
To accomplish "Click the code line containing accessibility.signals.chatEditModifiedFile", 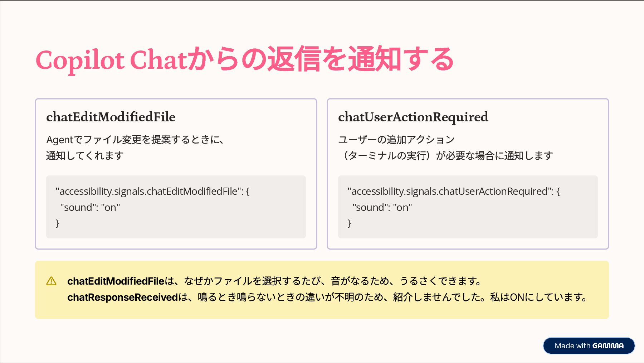I will click(152, 192).
